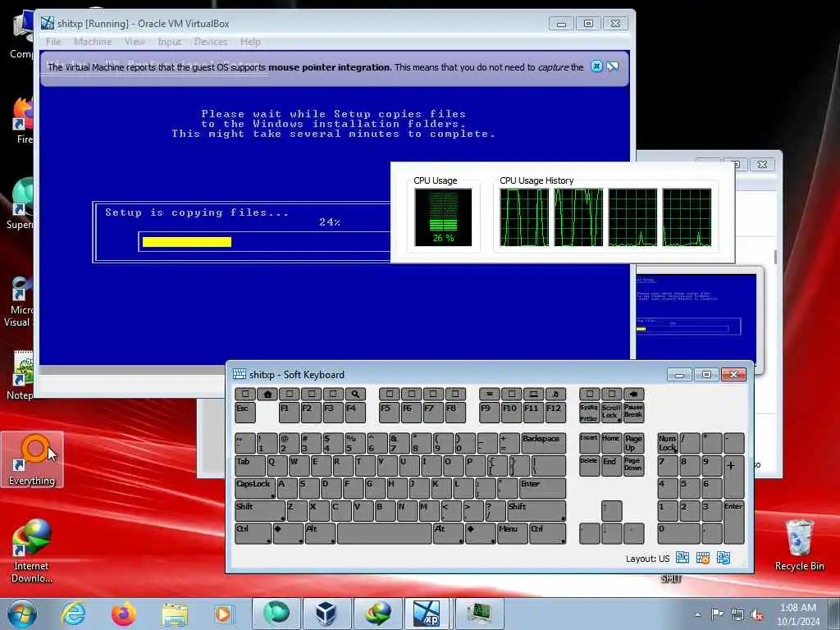Click the search multimedia key on Soft Keyboard
Screen dimensions: 840x630
(x=355, y=395)
